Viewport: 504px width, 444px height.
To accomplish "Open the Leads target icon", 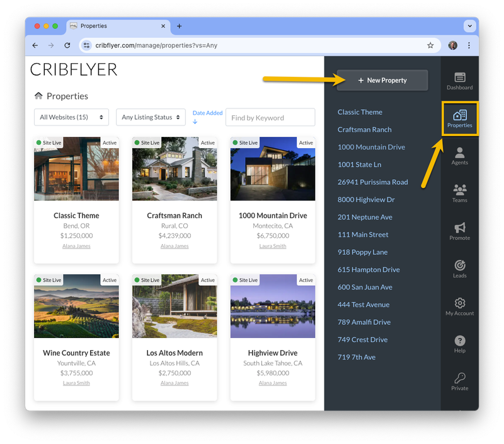I will click(460, 269).
